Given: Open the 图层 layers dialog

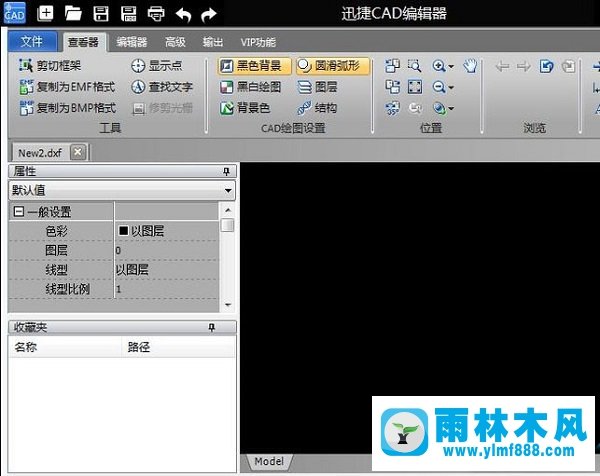Looking at the screenshot, I should pos(317,87).
